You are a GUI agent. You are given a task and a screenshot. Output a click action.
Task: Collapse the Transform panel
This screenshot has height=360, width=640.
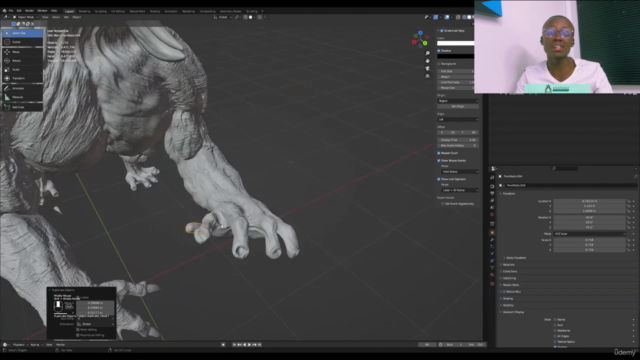[x=509, y=194]
